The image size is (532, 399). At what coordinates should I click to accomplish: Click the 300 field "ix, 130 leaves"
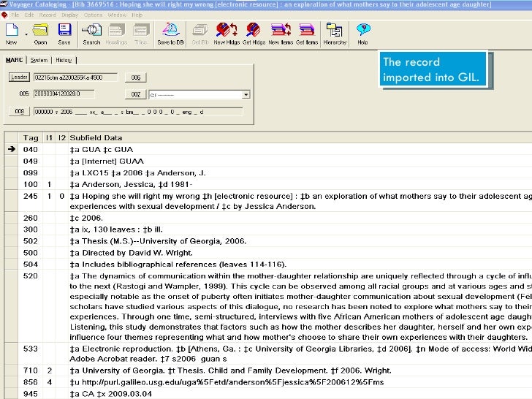point(116,229)
